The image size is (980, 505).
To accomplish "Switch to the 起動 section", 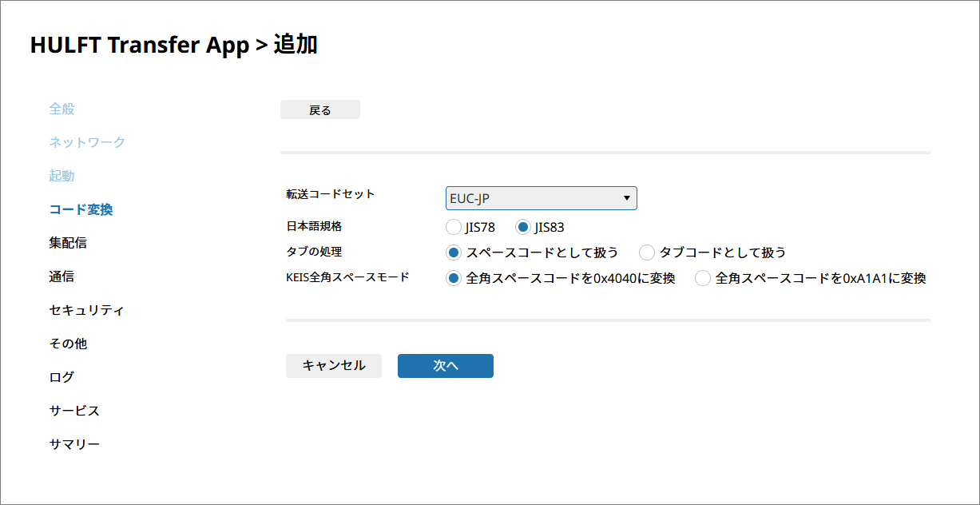I will click(x=62, y=176).
